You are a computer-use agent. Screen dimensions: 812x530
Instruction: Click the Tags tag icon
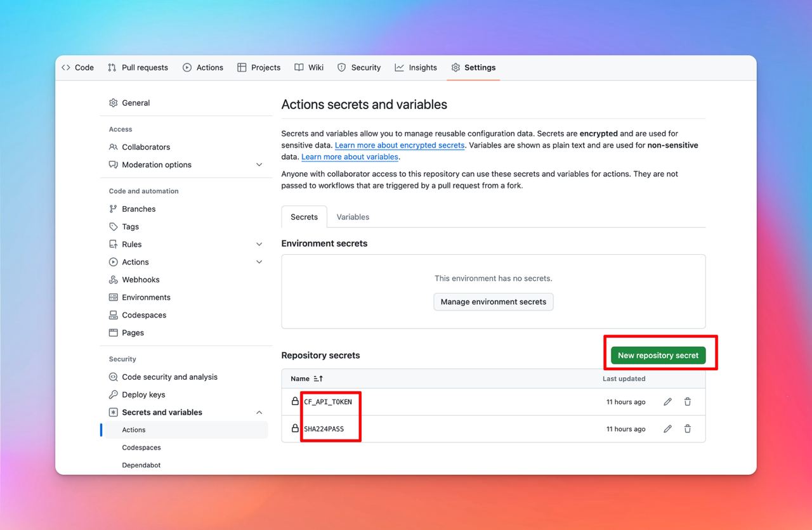click(114, 227)
